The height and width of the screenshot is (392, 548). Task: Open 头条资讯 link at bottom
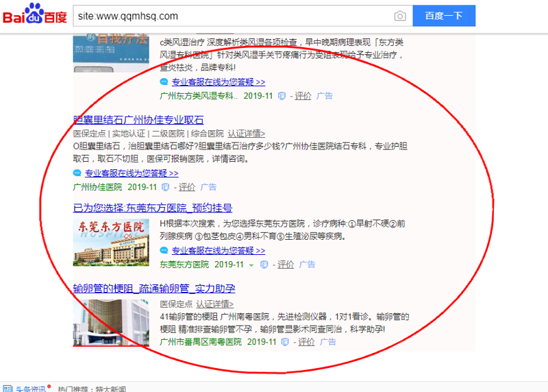point(31,389)
